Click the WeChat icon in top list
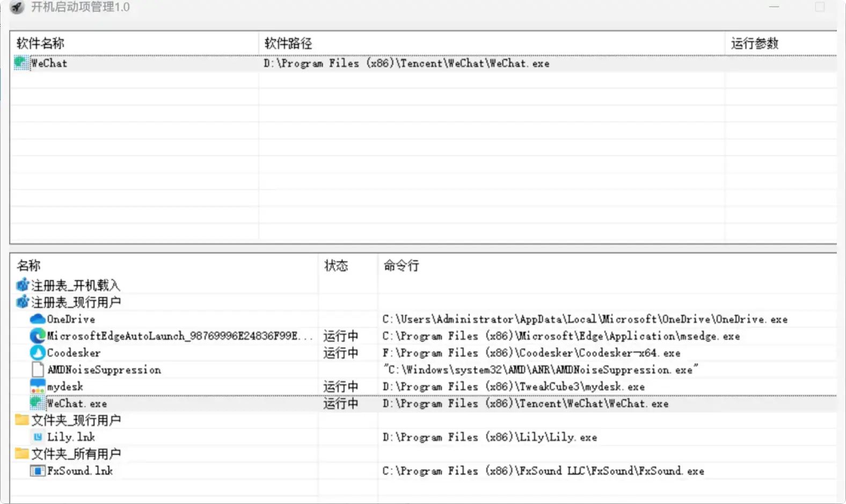This screenshot has width=846, height=504. (21, 63)
